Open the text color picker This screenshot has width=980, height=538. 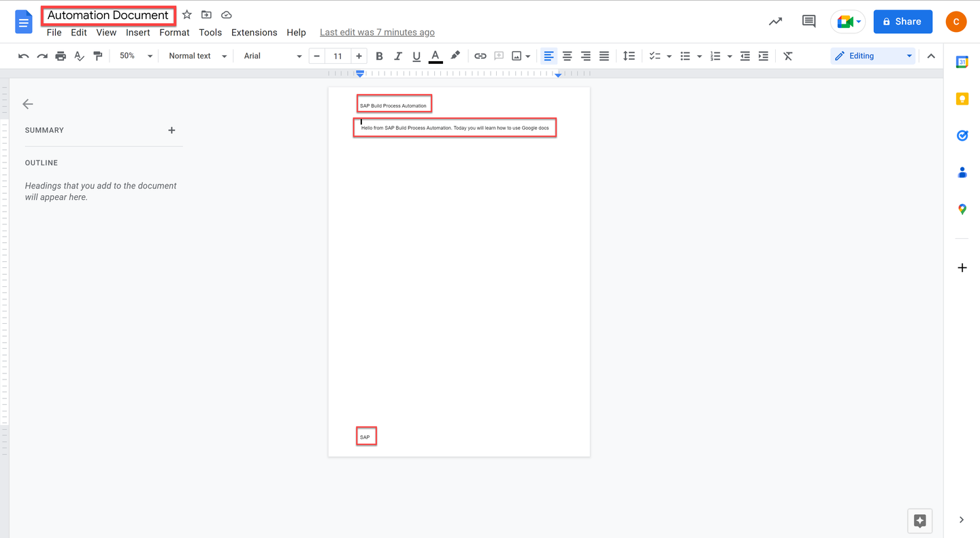pos(436,56)
